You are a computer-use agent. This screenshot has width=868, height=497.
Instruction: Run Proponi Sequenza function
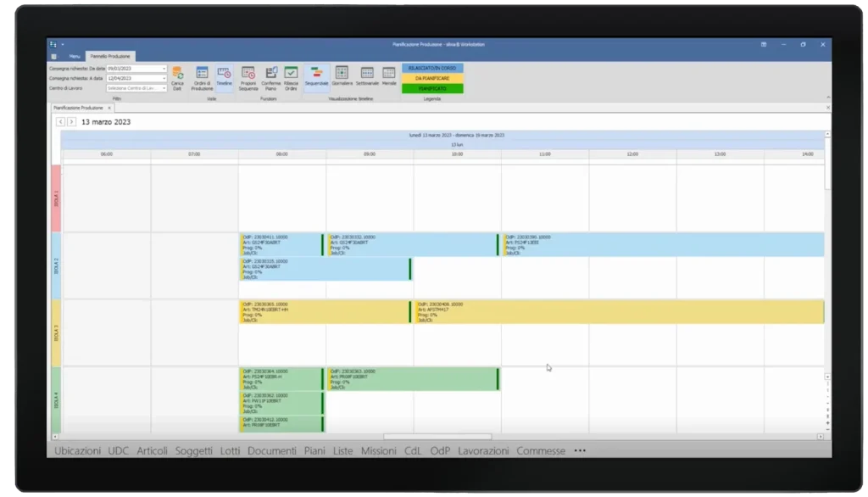248,78
